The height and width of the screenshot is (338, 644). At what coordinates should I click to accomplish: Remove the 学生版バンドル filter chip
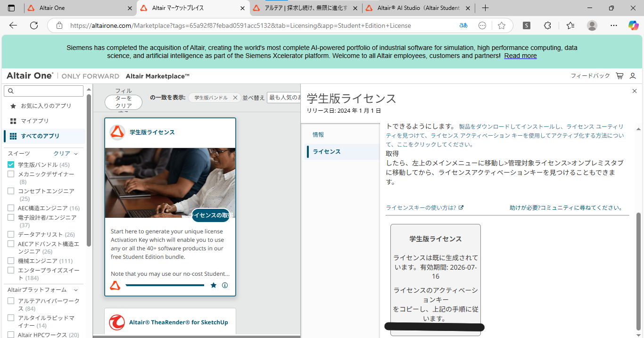tap(235, 98)
